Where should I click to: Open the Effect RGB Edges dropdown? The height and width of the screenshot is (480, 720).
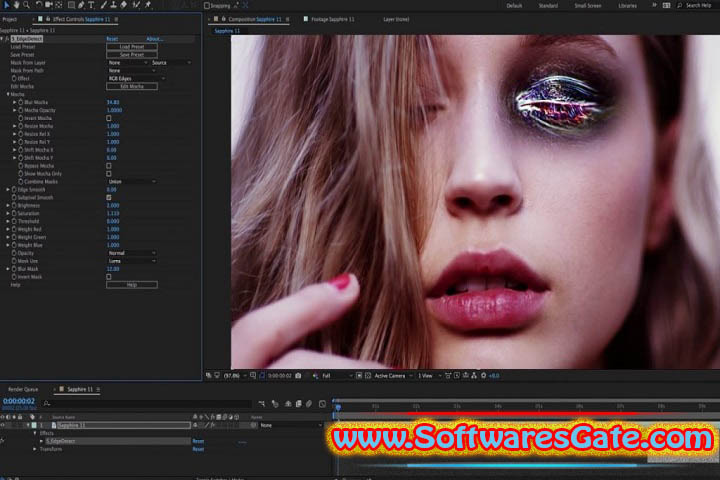[136, 79]
